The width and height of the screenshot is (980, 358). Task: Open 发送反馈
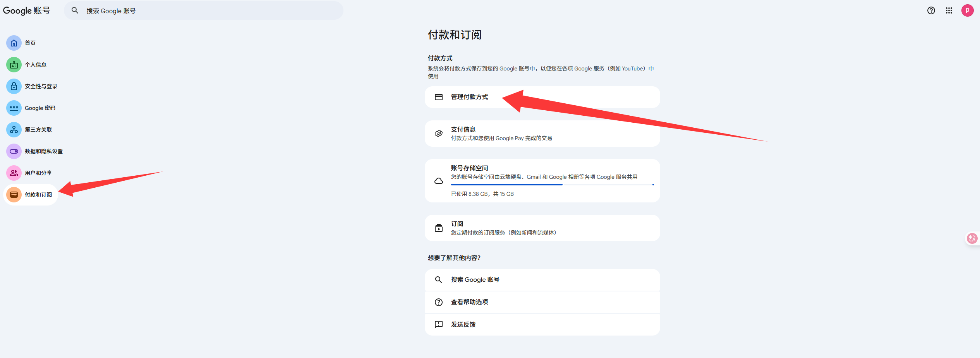542,325
